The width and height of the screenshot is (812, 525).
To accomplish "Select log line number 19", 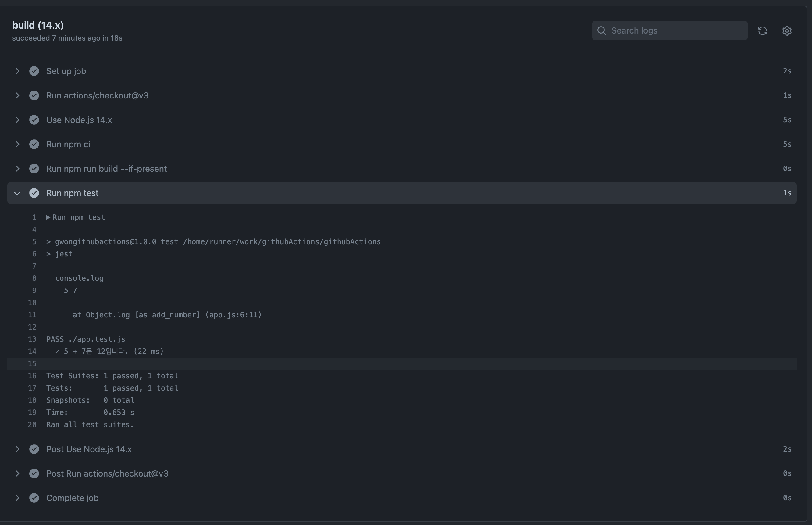I will 32,412.
